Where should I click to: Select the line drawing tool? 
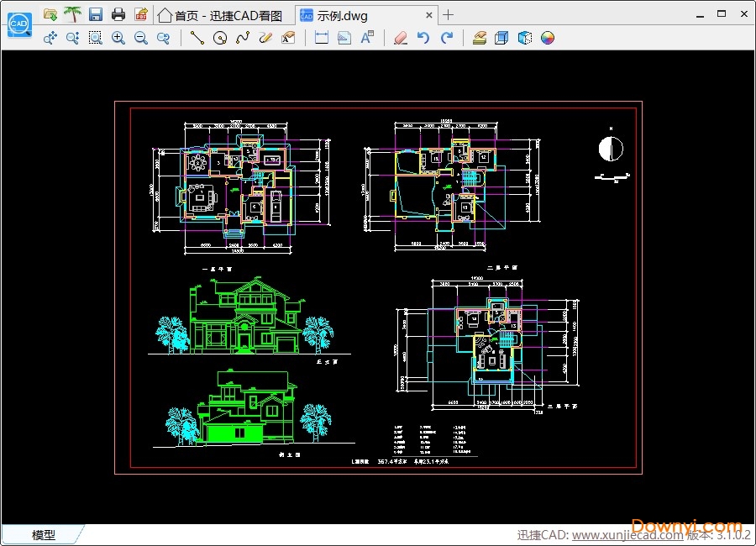click(x=197, y=38)
